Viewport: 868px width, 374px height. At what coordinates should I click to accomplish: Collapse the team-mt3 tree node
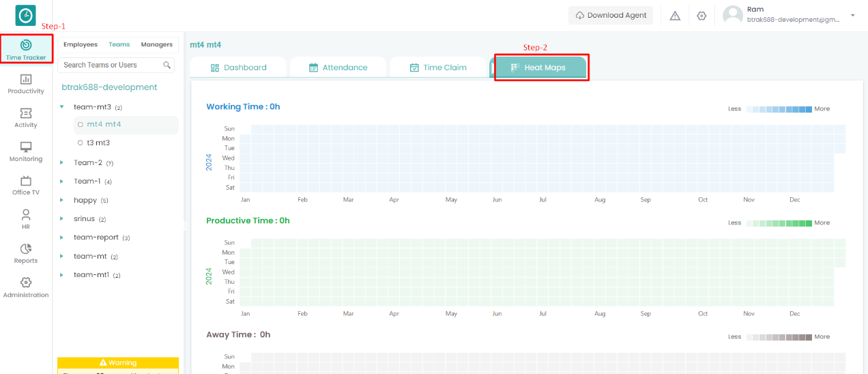[62, 107]
